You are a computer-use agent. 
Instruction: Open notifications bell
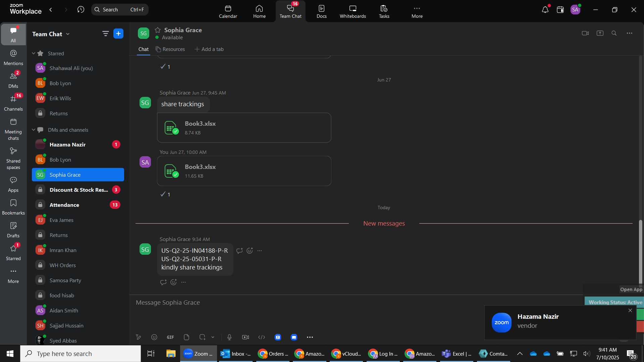[545, 10]
